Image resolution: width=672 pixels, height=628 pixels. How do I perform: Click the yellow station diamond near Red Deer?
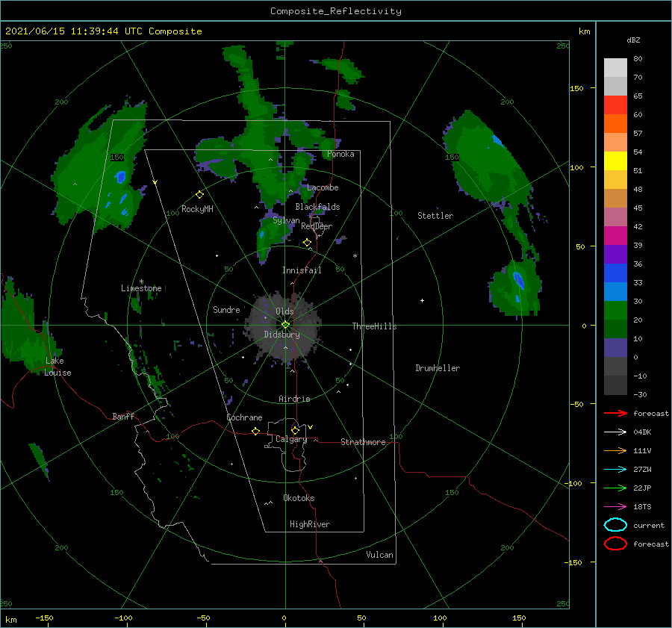(307, 243)
